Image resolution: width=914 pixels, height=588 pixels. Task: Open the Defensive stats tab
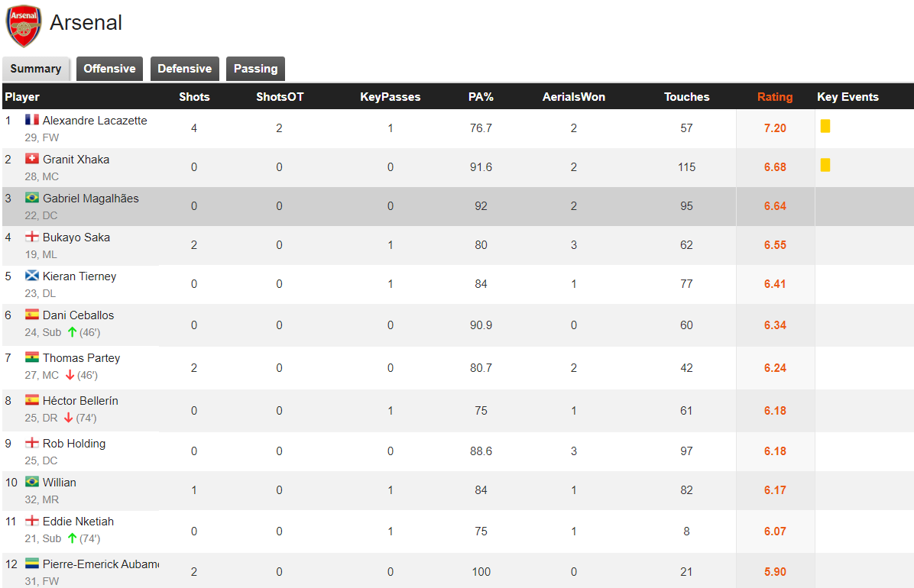[x=184, y=69]
